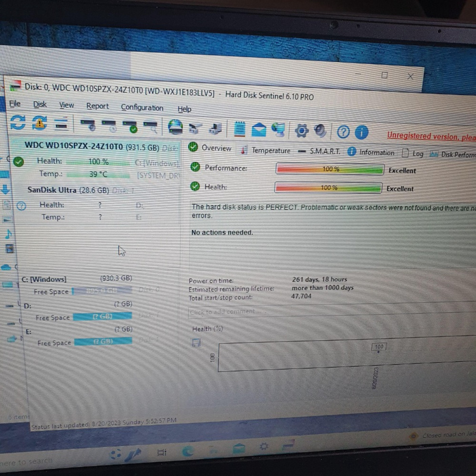Click the red Unregistered version link
476x476 pixels.
coord(431,136)
